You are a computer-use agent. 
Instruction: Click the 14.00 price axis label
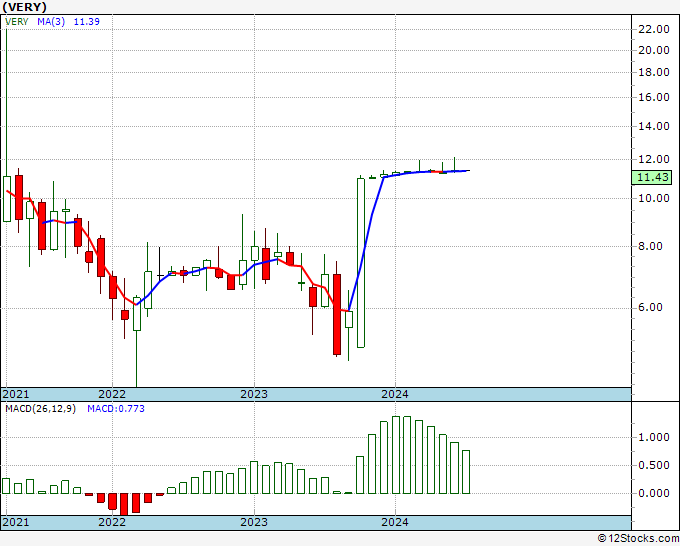pos(654,126)
